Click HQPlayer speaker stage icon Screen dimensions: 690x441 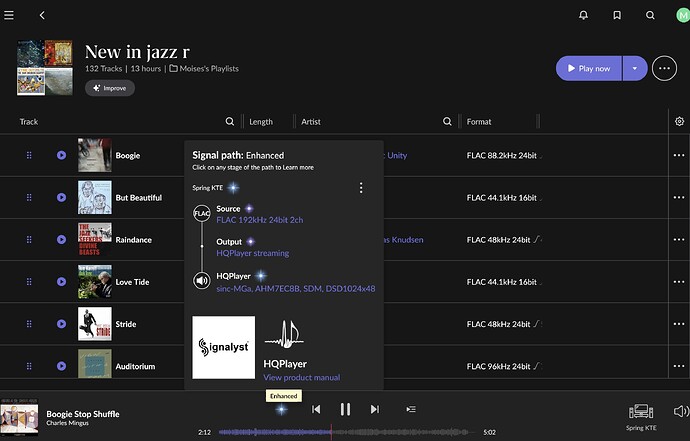pyautogui.click(x=202, y=280)
